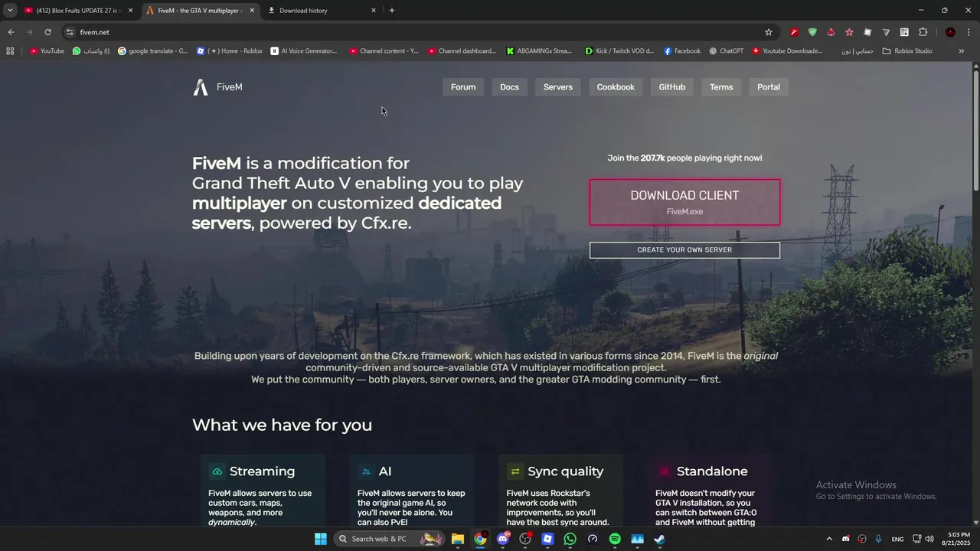Open Spotify from the taskbar

(615, 539)
